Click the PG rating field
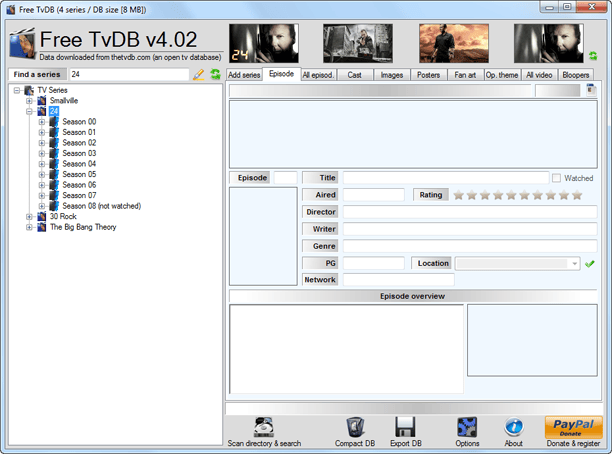The image size is (612, 454). 374,263
